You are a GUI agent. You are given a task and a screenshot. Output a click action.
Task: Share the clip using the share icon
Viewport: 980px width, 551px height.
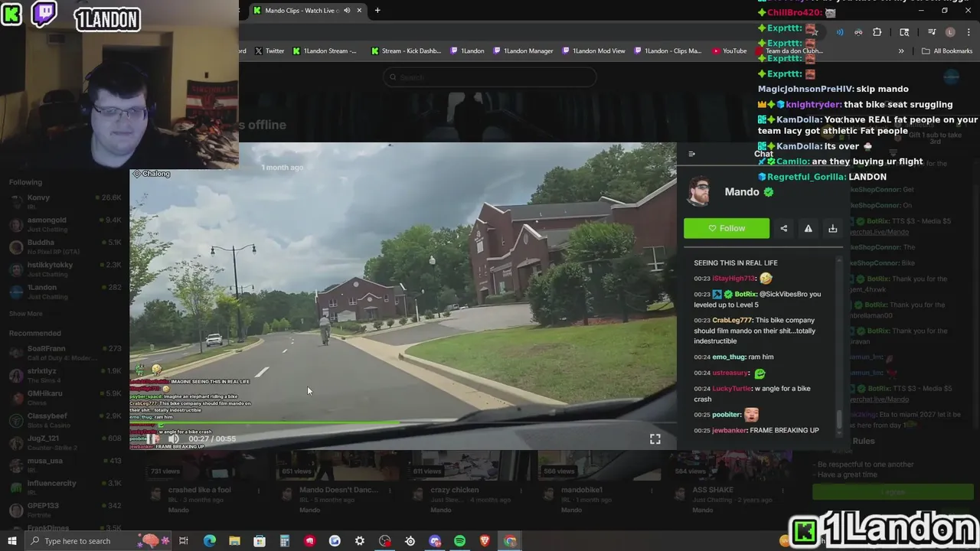783,228
